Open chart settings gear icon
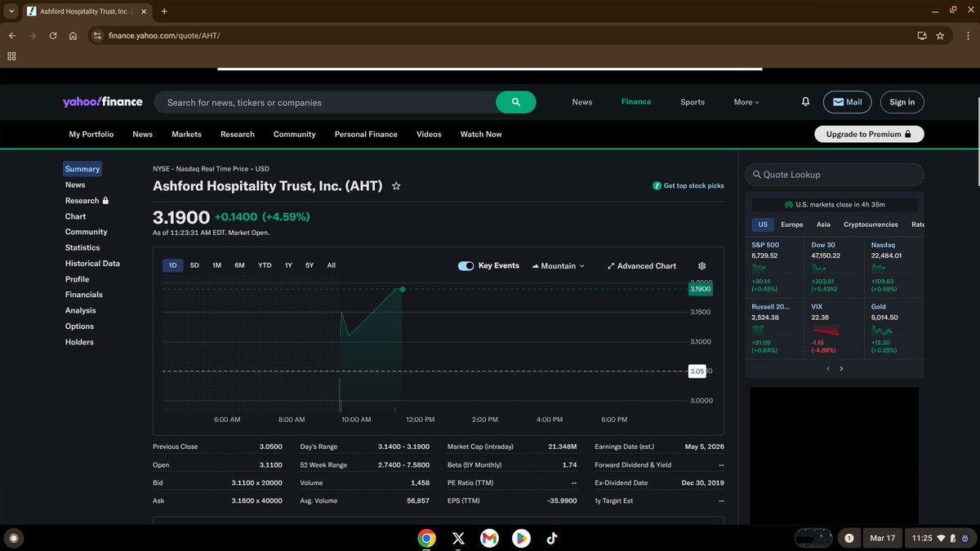 coord(702,266)
